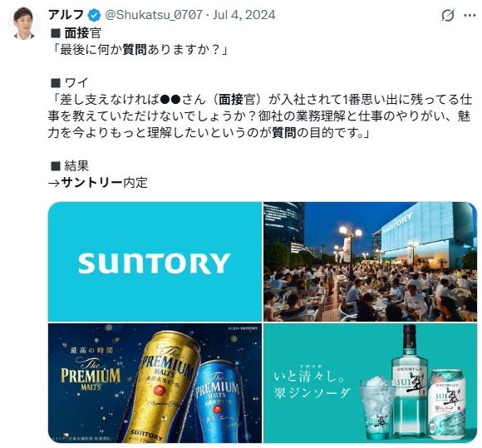
Task: Open the SUNTORY logo image
Action: pyautogui.click(x=155, y=262)
